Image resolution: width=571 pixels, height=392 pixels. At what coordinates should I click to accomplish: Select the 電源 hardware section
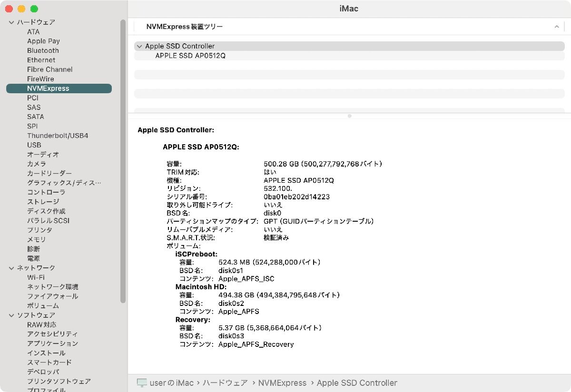pos(33,258)
